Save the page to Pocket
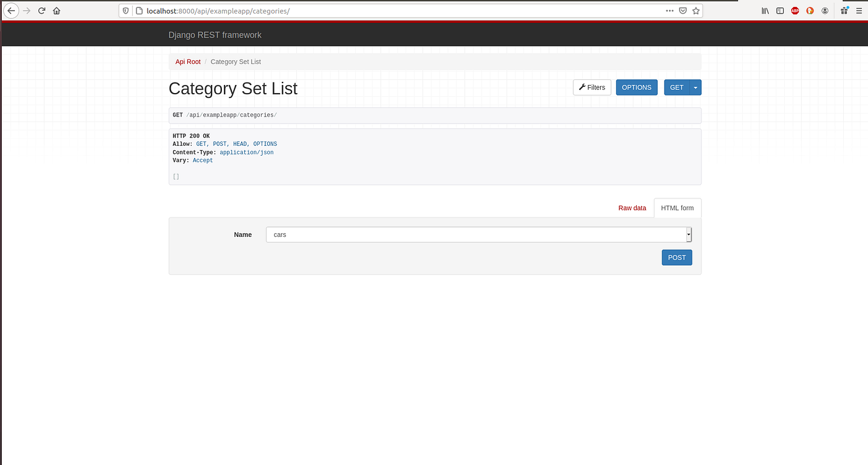 coord(683,11)
